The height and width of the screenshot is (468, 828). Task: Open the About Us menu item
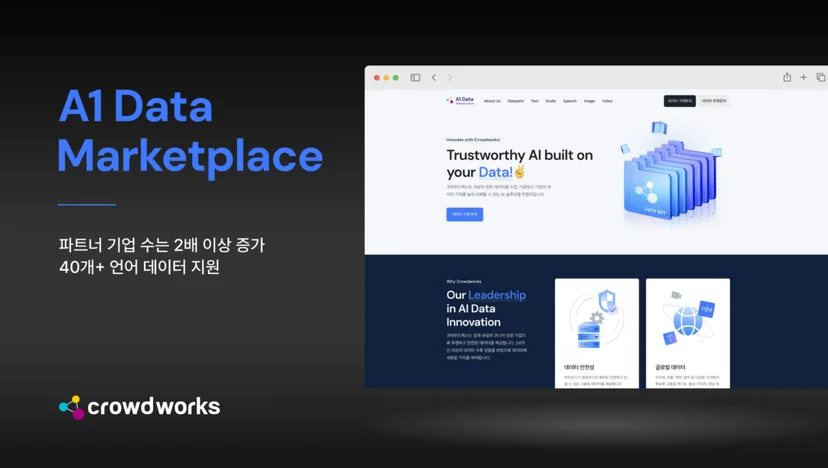point(492,101)
